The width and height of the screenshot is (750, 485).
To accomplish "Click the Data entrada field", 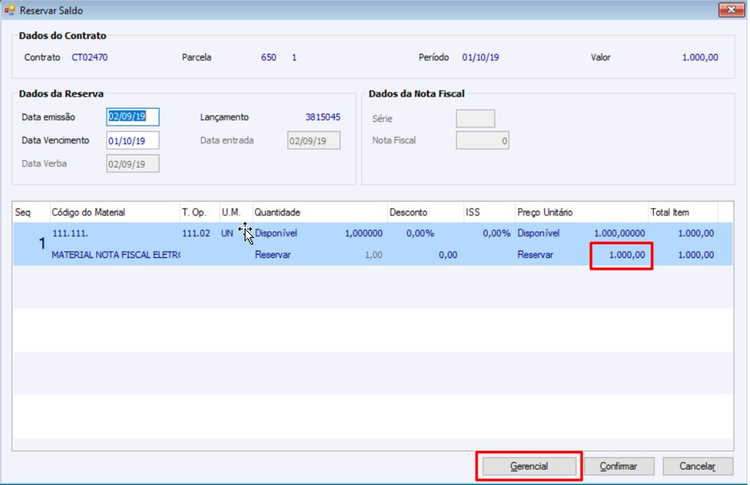I will pyautogui.click(x=314, y=141).
